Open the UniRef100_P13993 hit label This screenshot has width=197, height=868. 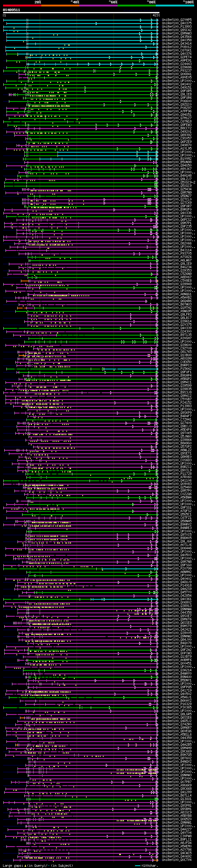pos(177,27)
